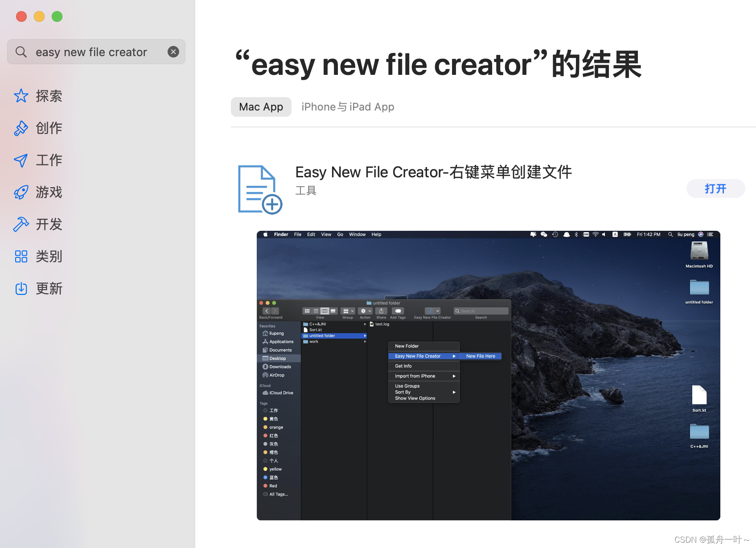Open the Go menu in the preview's menu bar
The height and width of the screenshot is (548, 756).
point(340,234)
